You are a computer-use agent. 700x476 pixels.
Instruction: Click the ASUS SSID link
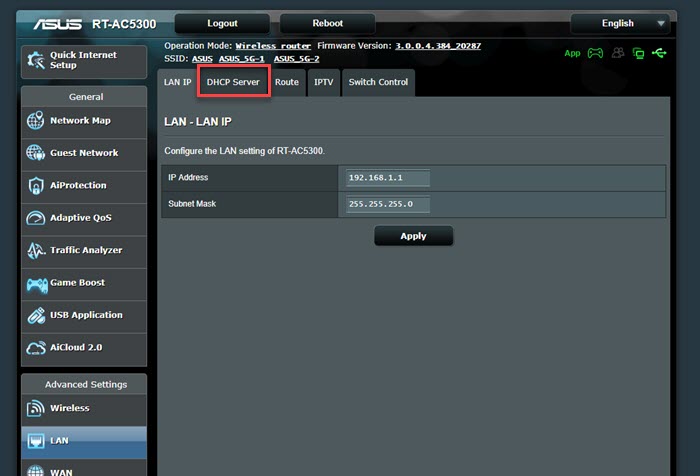point(202,59)
